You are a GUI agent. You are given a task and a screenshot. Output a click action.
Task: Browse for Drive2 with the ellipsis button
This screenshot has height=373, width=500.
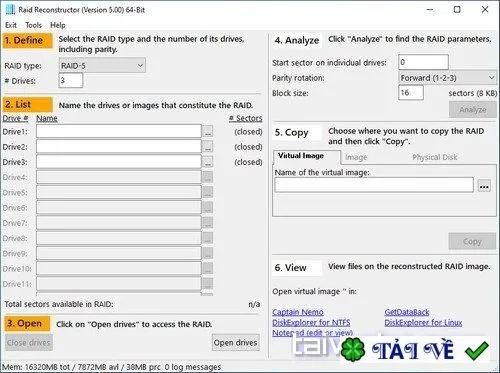(x=208, y=147)
